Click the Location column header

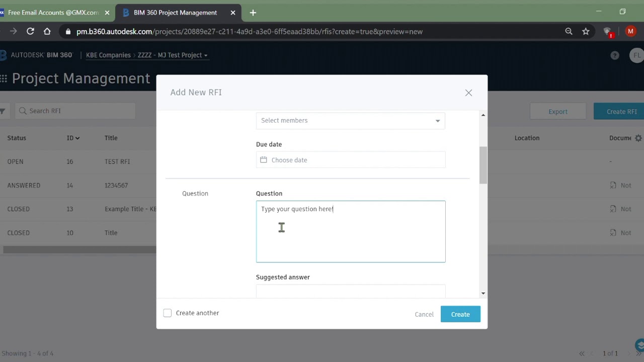point(527,138)
